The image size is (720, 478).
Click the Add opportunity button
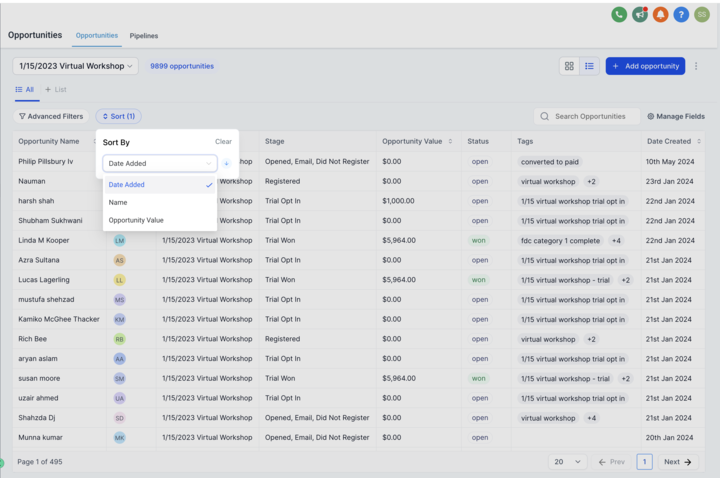[645, 66]
